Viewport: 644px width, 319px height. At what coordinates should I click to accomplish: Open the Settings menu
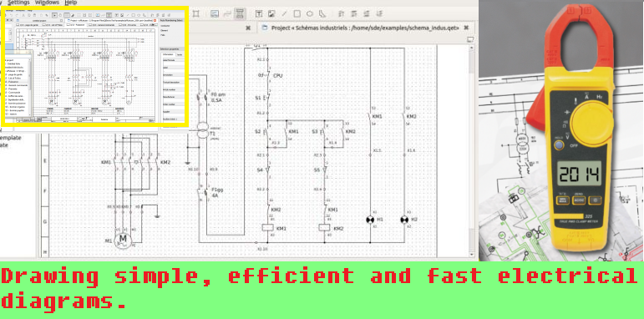[x=18, y=3]
